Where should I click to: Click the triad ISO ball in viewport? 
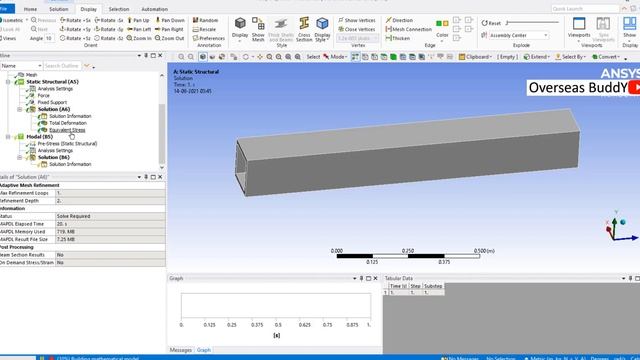click(623, 222)
